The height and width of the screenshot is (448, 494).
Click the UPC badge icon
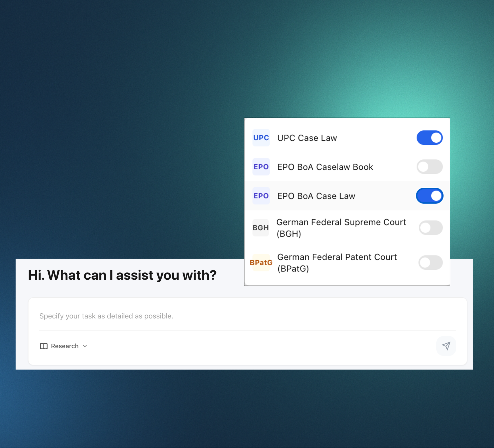(x=261, y=138)
